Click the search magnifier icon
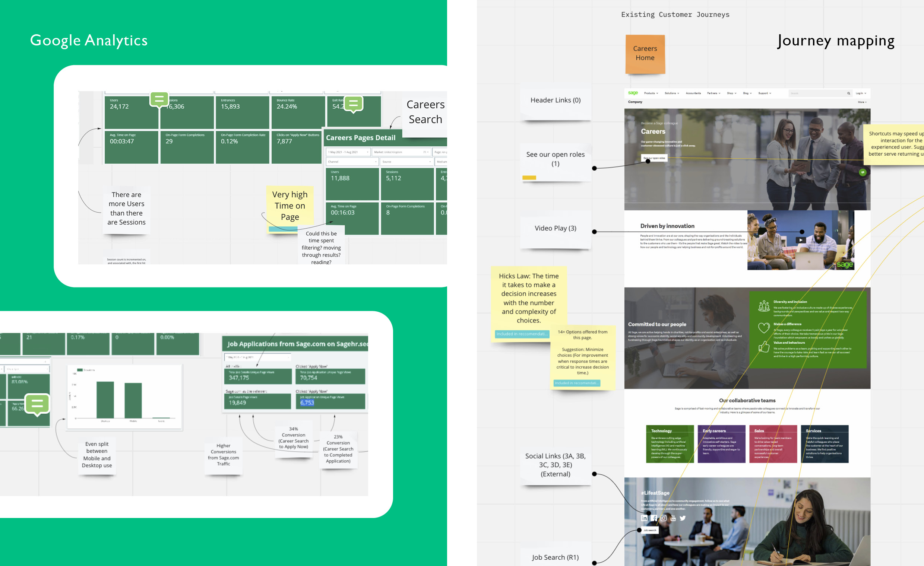The image size is (924, 566). click(x=848, y=93)
